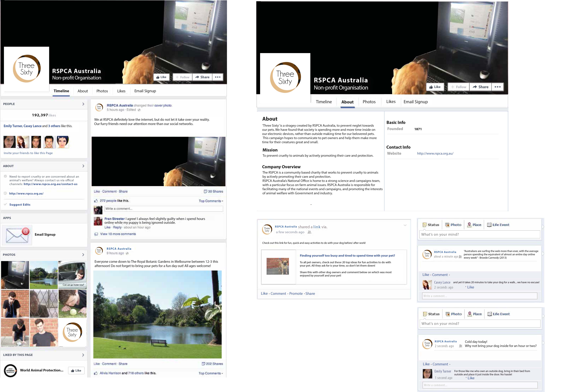The width and height of the screenshot is (561, 392).
Task: Select the Place option in status composer
Action: 474,225
